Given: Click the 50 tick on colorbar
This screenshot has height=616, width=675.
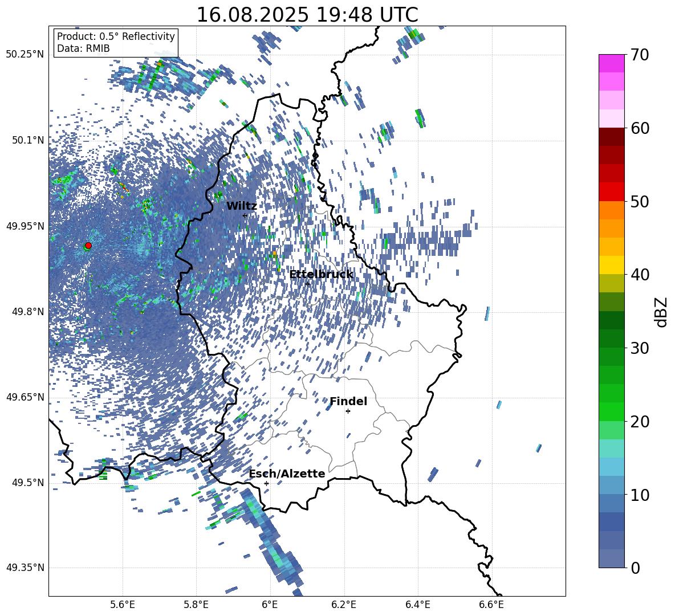Looking at the screenshot, I should click(640, 201).
